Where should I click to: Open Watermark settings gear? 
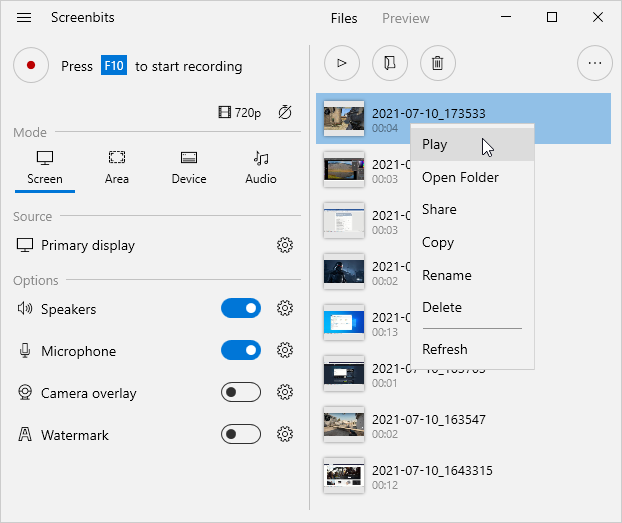click(x=285, y=435)
